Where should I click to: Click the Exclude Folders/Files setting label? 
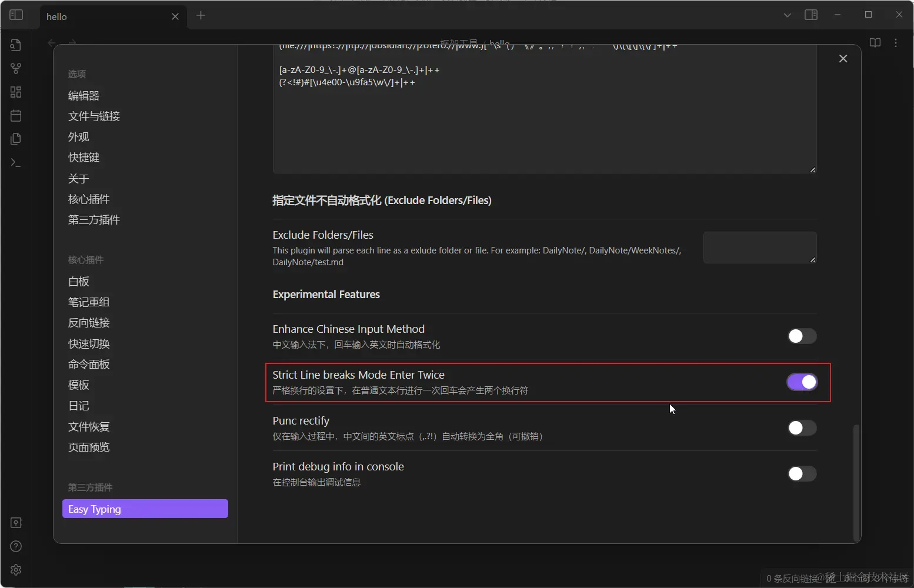point(323,235)
